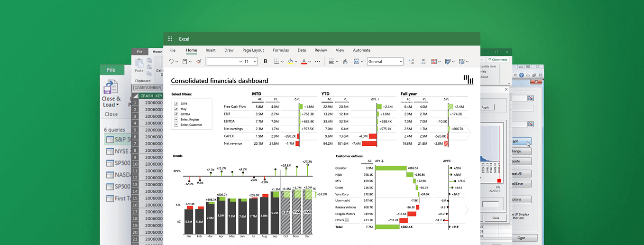Select the NASDA query in list
The image size is (644, 245).
(118, 175)
